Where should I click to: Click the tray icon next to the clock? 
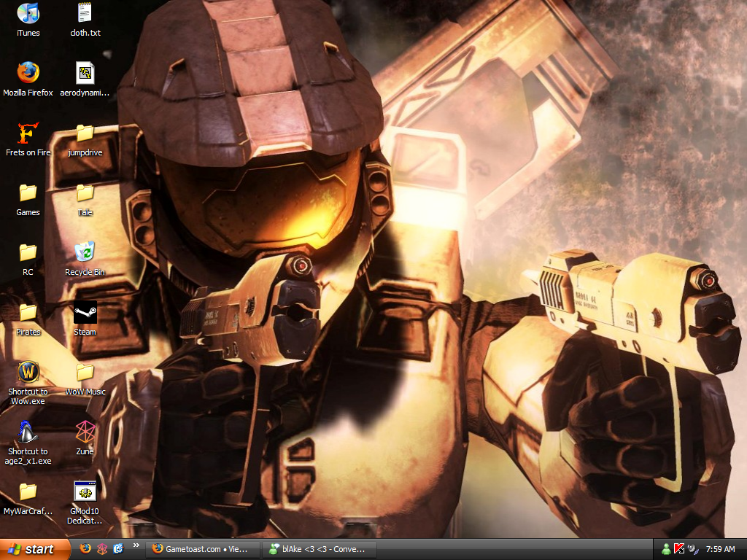coord(693,549)
